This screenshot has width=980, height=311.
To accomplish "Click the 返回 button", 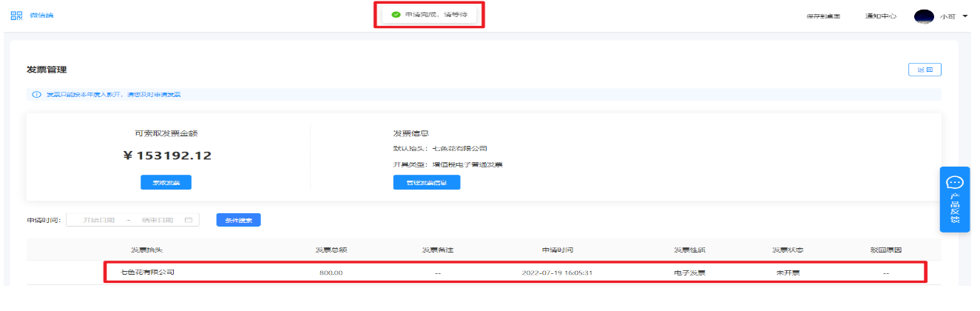I will coord(925,70).
